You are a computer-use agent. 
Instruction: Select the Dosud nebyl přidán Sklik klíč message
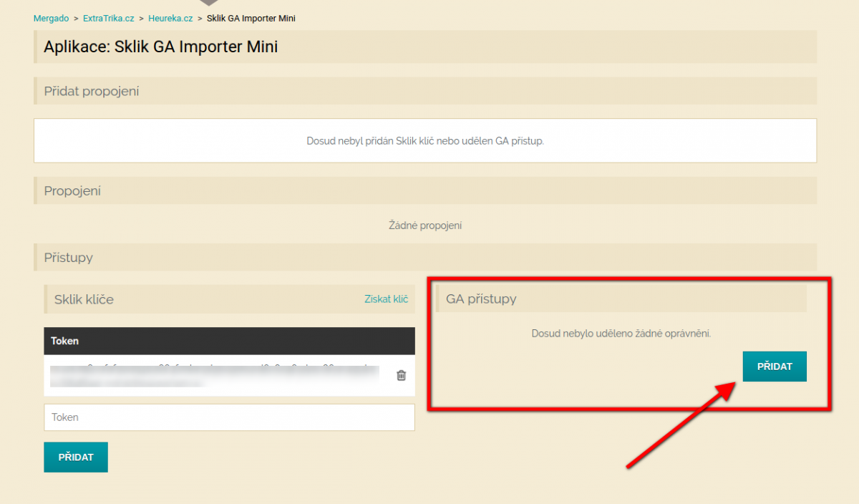(425, 141)
